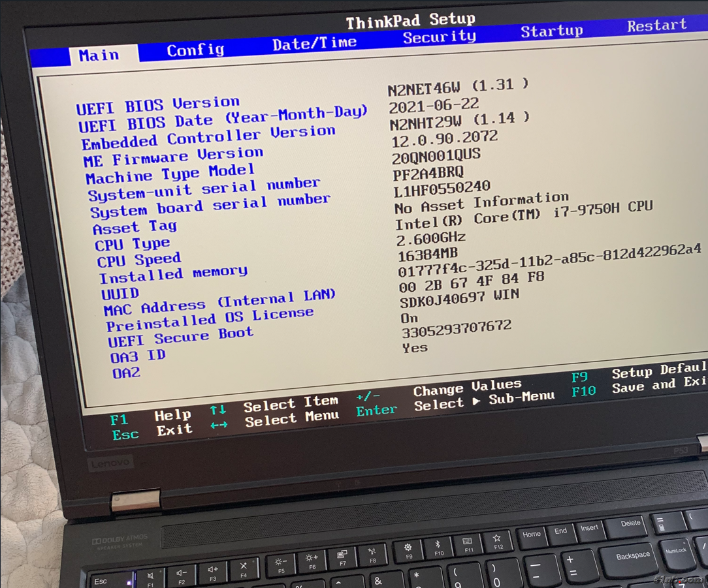The width and height of the screenshot is (708, 588).
Task: Click the left/right arrows icon beside Select Menu
Action: click(219, 425)
